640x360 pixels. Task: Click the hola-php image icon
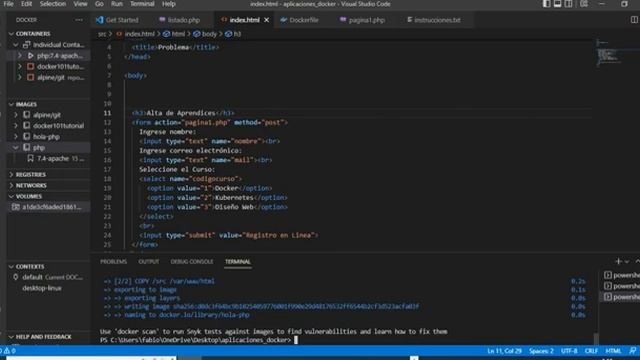pyautogui.click(x=27, y=137)
